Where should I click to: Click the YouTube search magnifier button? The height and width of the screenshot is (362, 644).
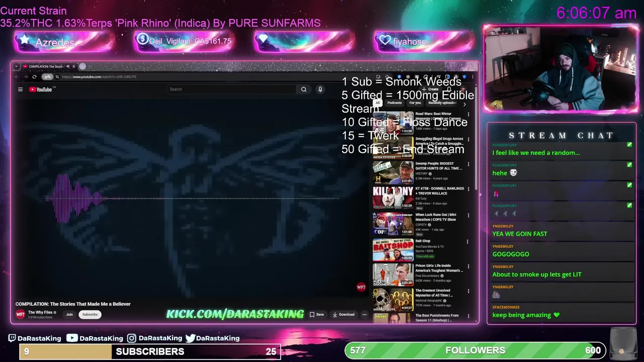tap(303, 89)
